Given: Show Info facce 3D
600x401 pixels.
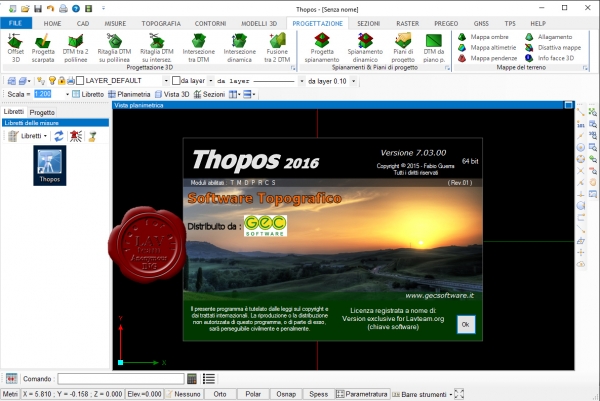Looking at the screenshot, I should (x=549, y=58).
